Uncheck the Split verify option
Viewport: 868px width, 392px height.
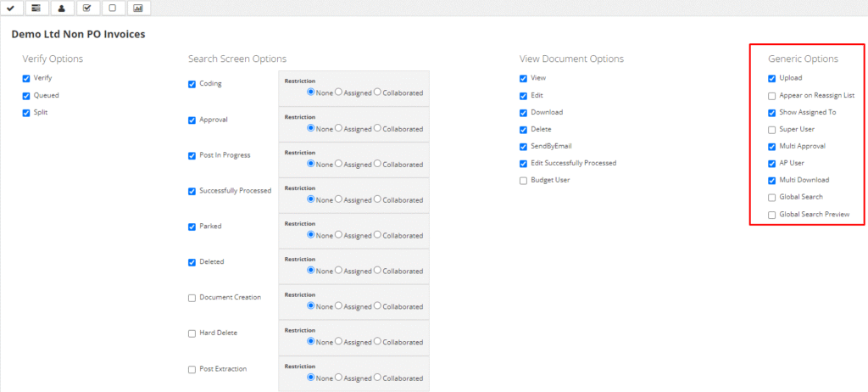[x=27, y=112]
